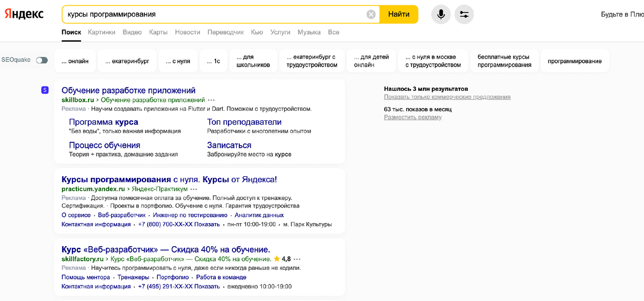Open search settings sliders icon
The width and height of the screenshot is (644, 301).
pyautogui.click(x=464, y=15)
